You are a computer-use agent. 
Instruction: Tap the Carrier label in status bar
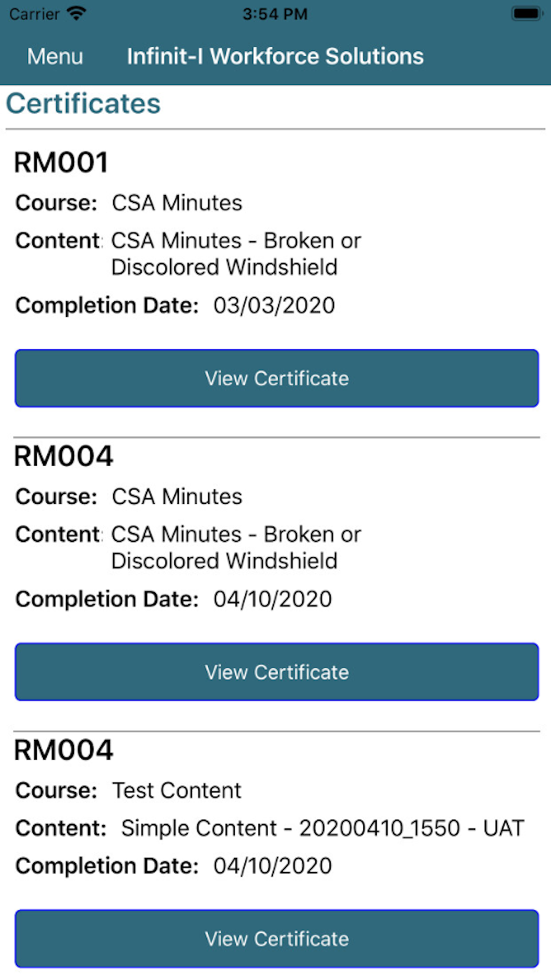coord(35,14)
